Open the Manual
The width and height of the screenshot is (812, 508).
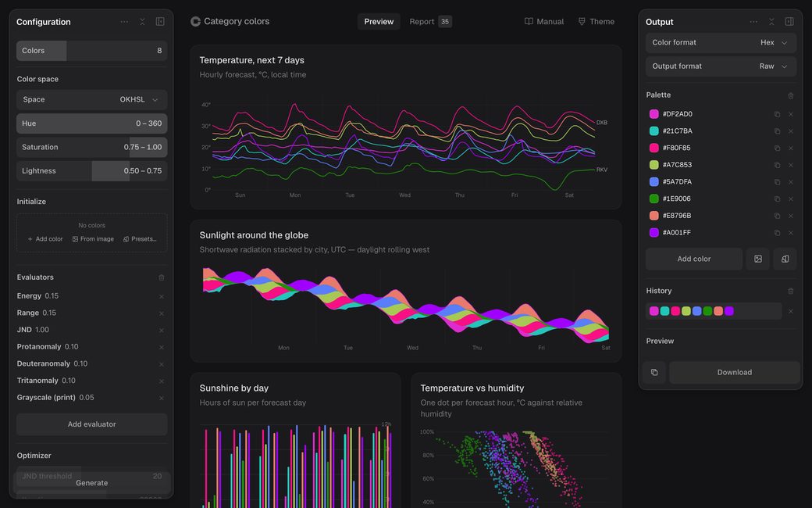pos(544,22)
